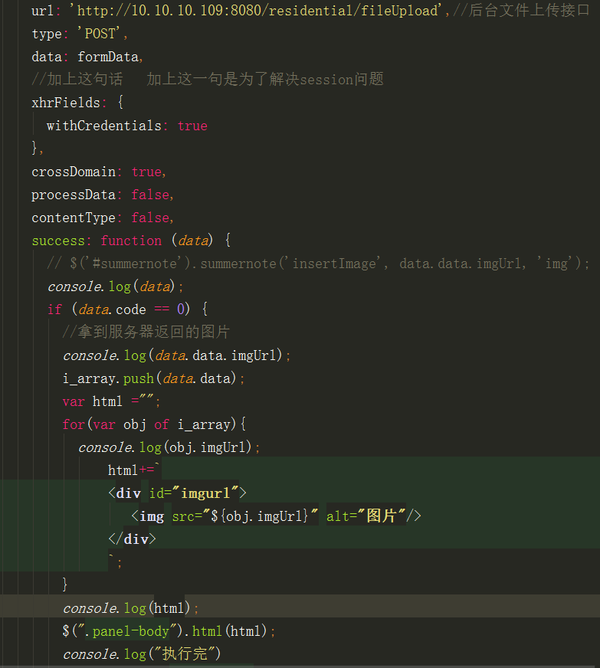Click contentType property name

click(73, 217)
